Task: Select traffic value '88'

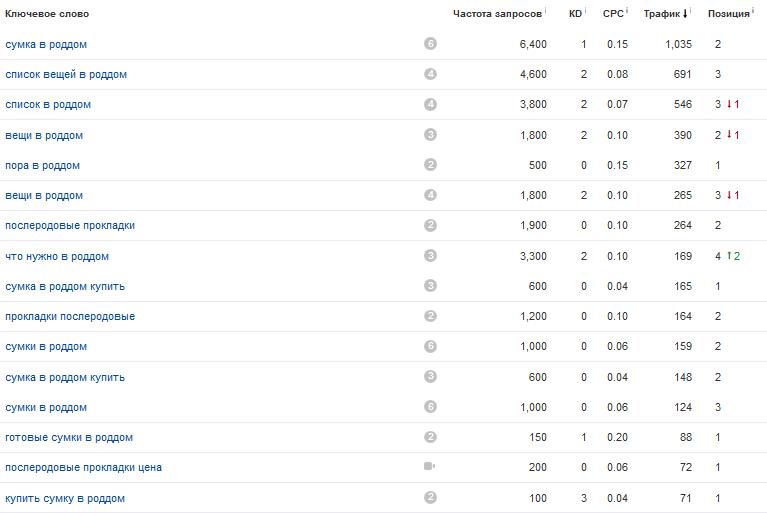Action: (686, 438)
